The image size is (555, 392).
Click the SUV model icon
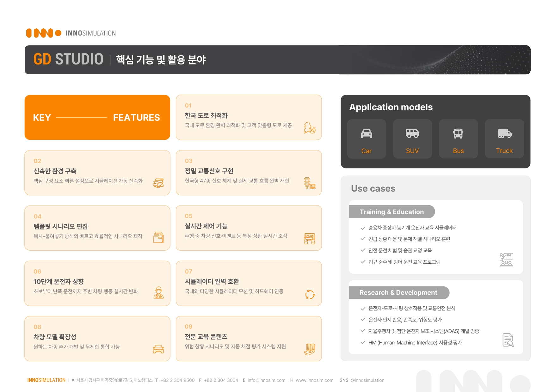(412, 133)
